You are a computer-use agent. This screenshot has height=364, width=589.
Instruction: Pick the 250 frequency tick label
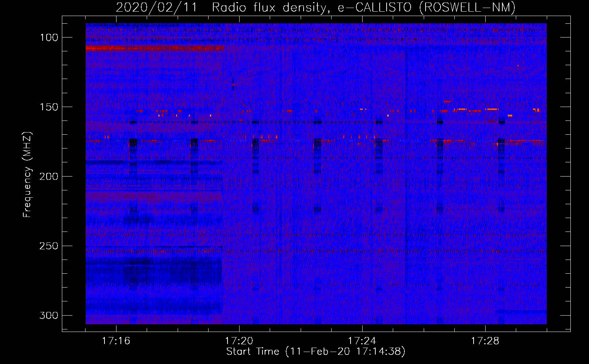click(49, 246)
